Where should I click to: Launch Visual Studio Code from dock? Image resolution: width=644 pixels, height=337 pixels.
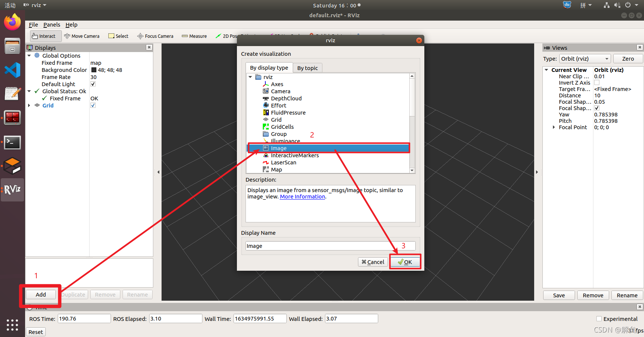12,70
